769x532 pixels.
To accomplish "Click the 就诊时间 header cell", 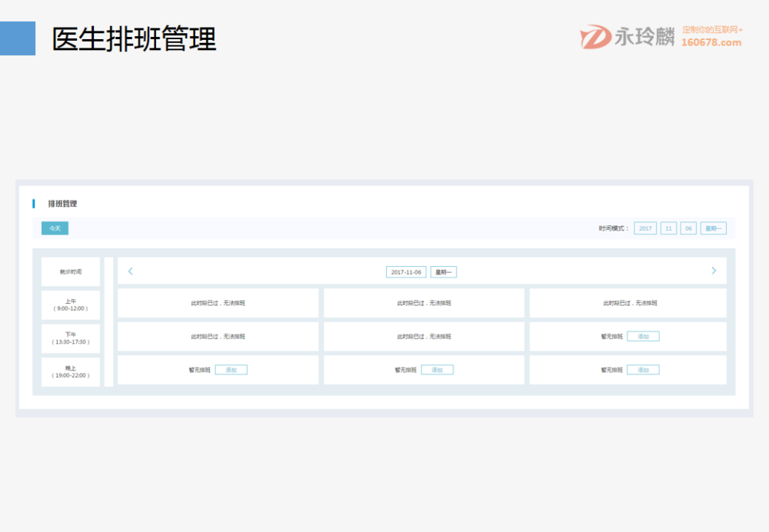I will tap(71, 272).
